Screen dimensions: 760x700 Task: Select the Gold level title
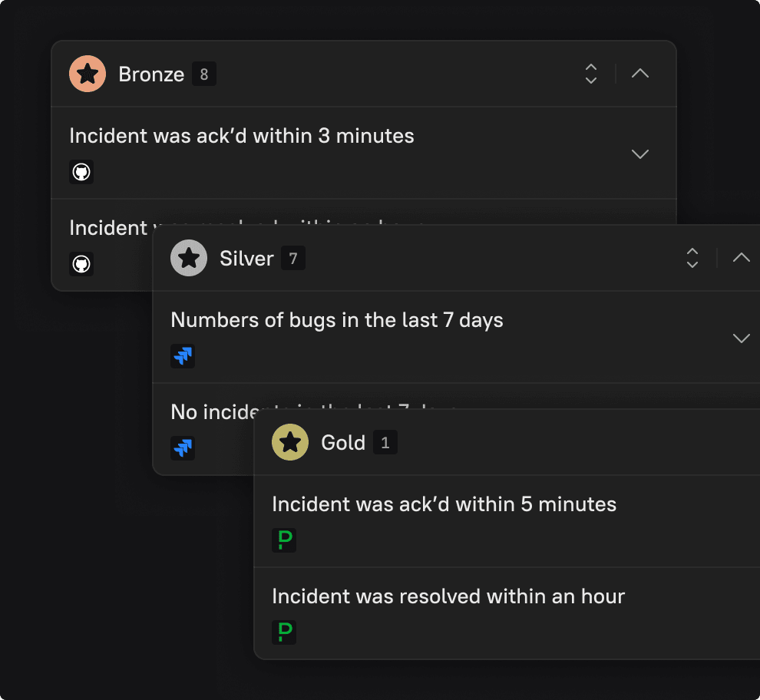343,443
